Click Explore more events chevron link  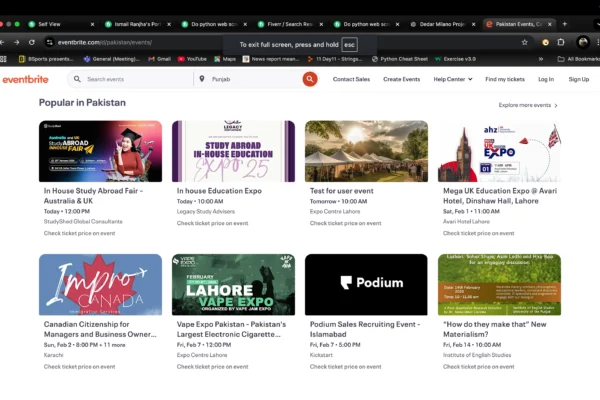coord(528,105)
